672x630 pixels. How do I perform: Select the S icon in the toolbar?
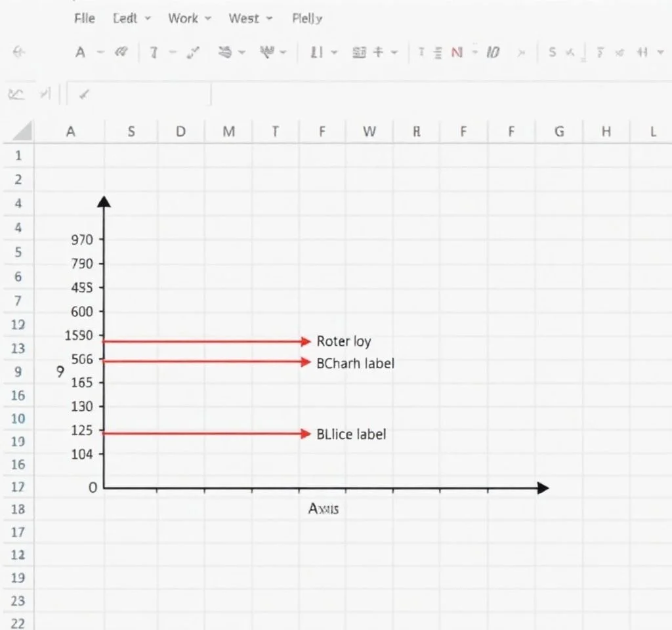coord(552,52)
